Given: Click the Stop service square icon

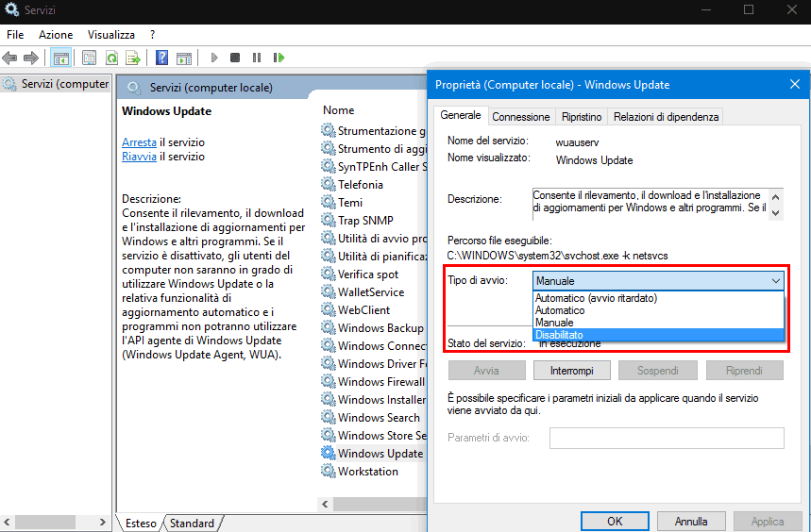Looking at the screenshot, I should point(235,58).
